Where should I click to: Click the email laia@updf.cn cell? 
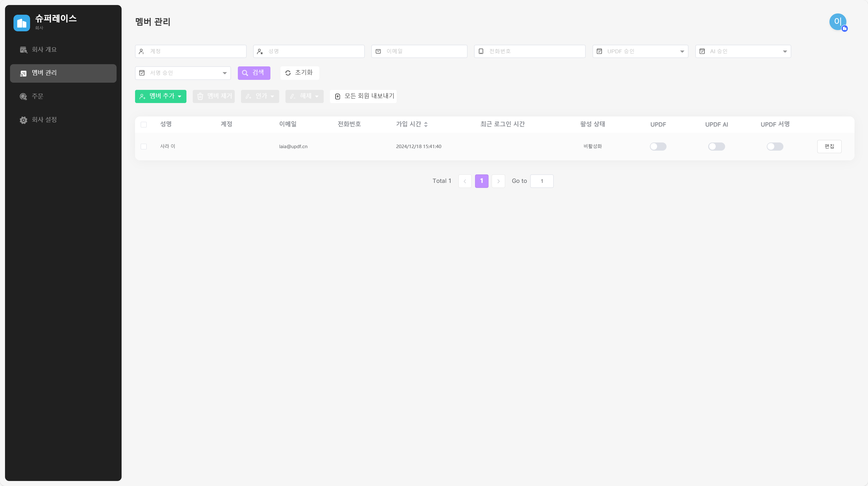coord(293,147)
